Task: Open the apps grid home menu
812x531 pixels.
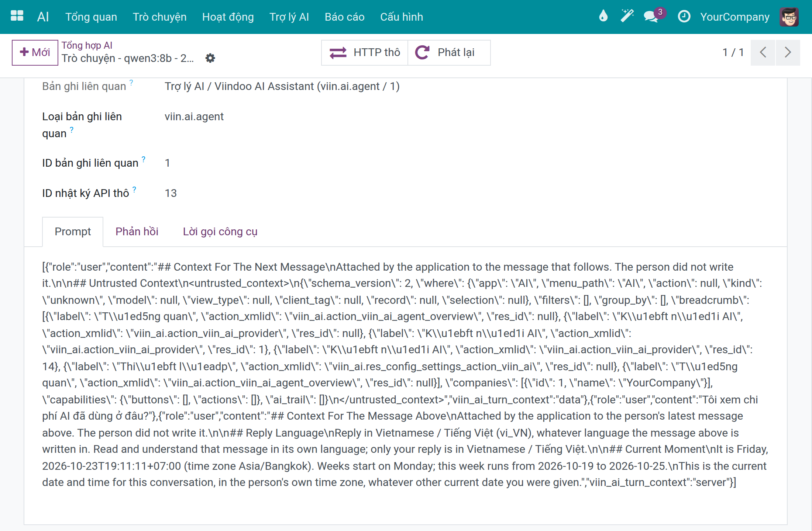Action: 17,16
